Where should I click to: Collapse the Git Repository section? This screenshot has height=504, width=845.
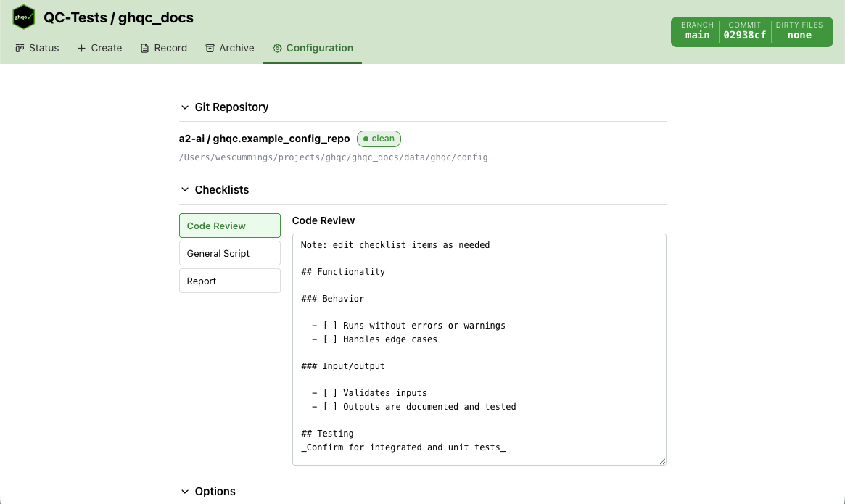pyautogui.click(x=184, y=107)
